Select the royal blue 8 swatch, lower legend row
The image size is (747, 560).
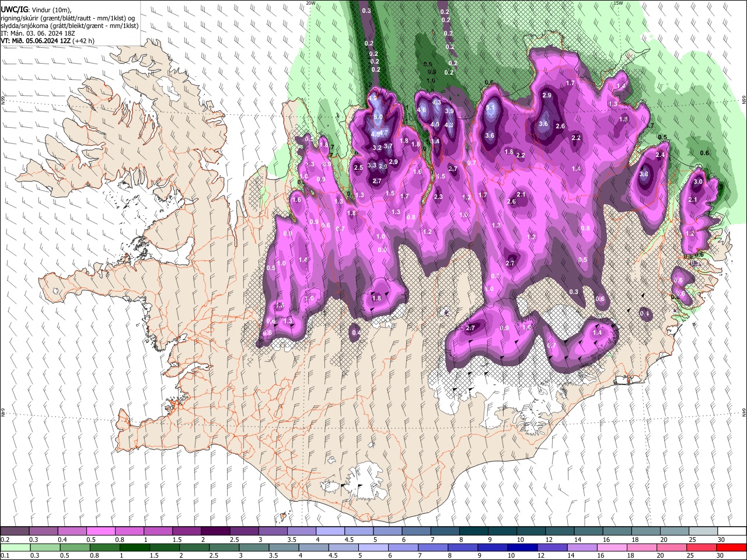click(462, 547)
